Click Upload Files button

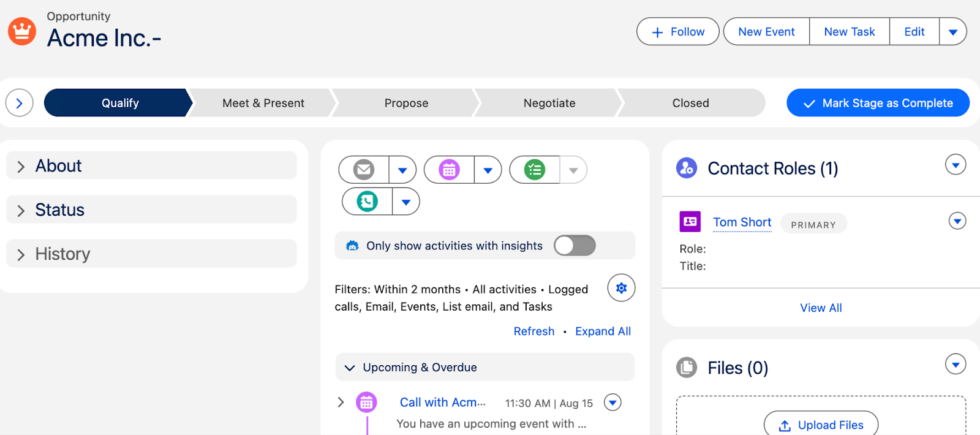[821, 425]
